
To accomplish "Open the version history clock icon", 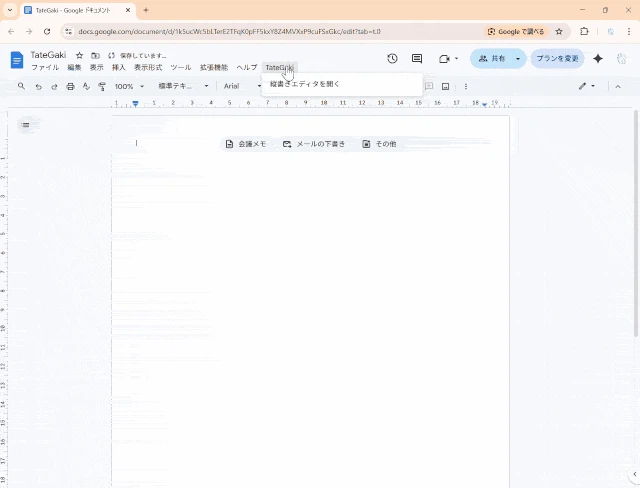I will [x=392, y=59].
